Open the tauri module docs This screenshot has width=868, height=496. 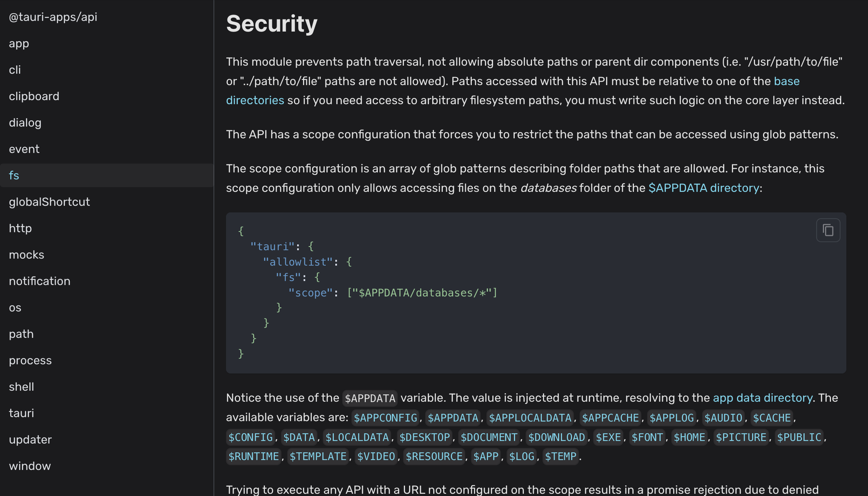[21, 413]
